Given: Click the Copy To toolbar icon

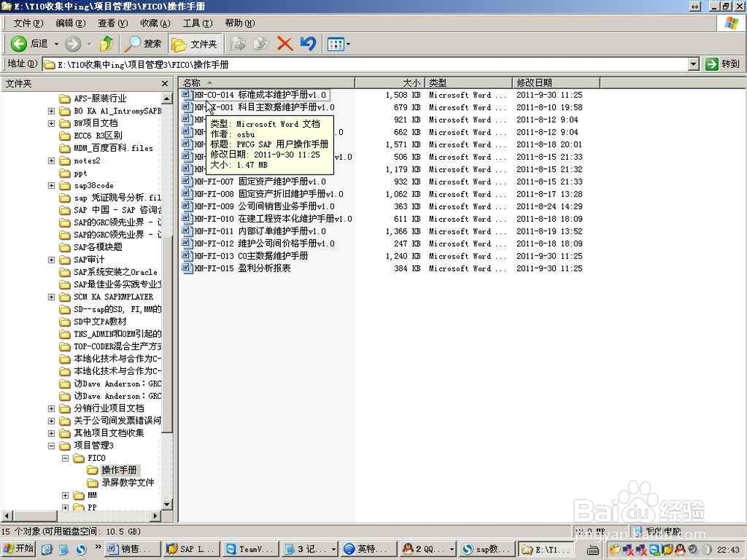Looking at the screenshot, I should pos(261,44).
